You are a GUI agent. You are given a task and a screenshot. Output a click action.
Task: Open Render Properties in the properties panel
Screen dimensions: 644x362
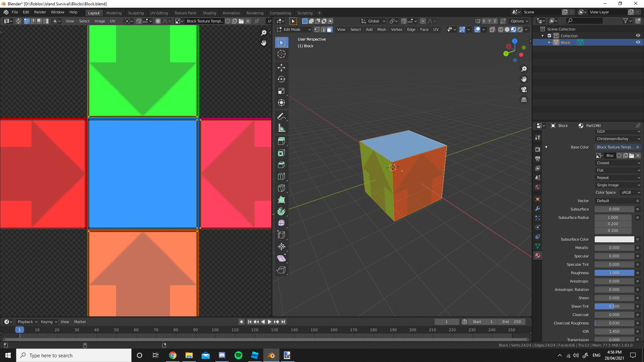tap(538, 149)
